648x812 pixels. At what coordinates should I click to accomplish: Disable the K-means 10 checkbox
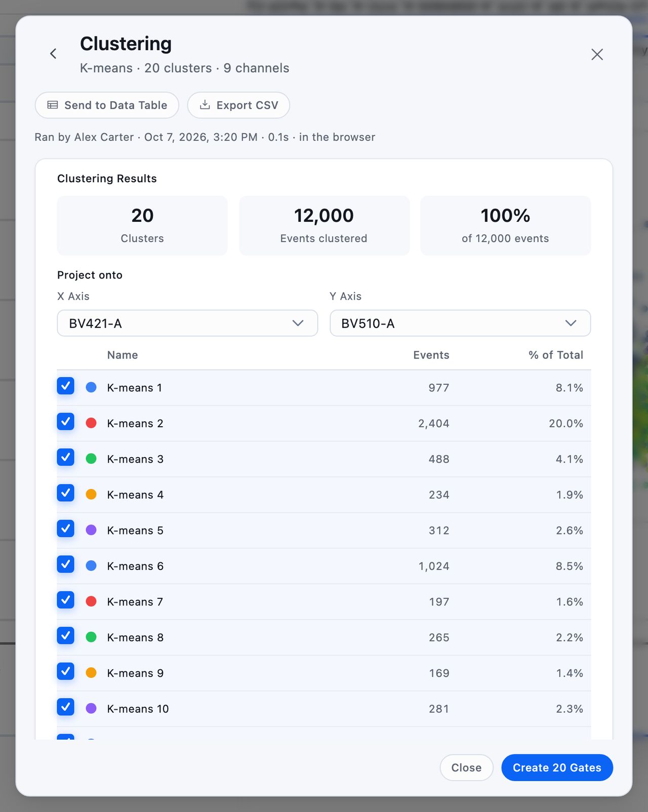[66, 707]
